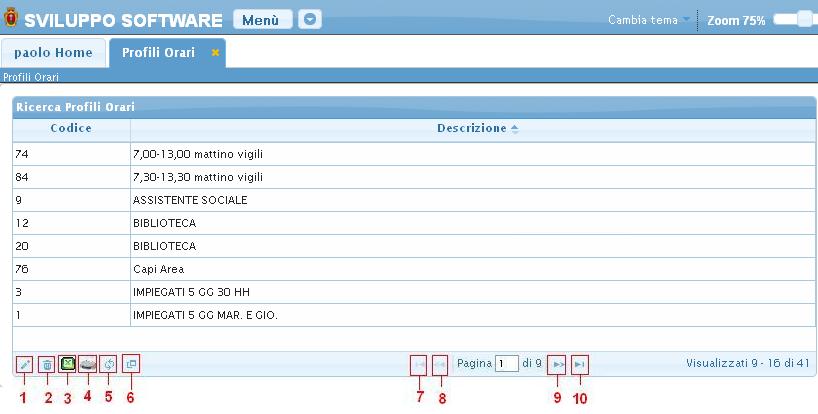
Task: Click the duplicate windows icon in grid toolbar
Action: 131,365
